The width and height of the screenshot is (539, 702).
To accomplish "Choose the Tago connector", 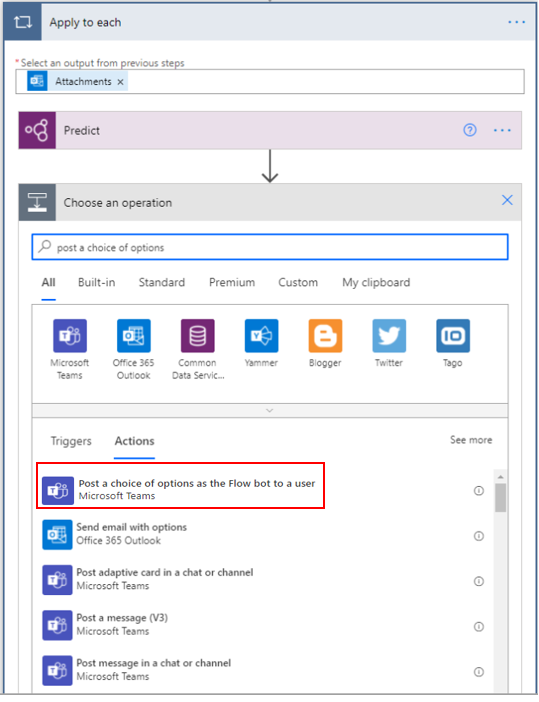I will pos(453,343).
